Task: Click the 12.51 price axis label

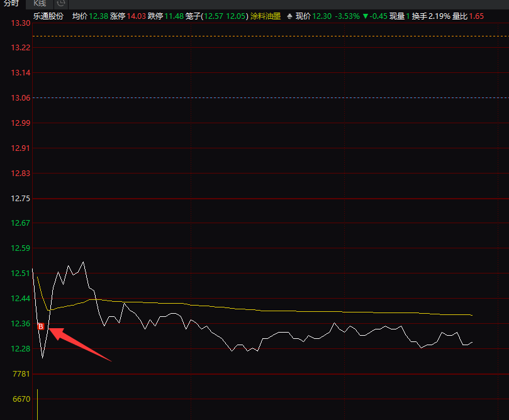Action: tap(21, 274)
